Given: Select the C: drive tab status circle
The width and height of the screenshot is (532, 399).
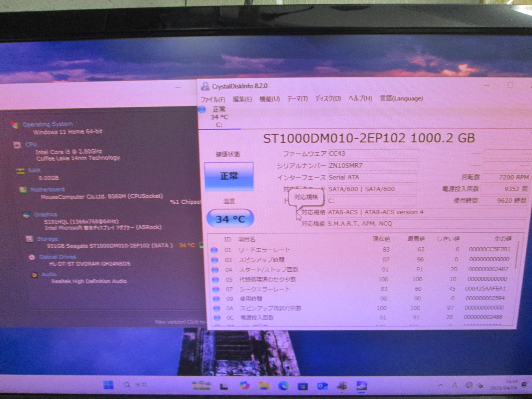Looking at the screenshot, I should (x=202, y=109).
